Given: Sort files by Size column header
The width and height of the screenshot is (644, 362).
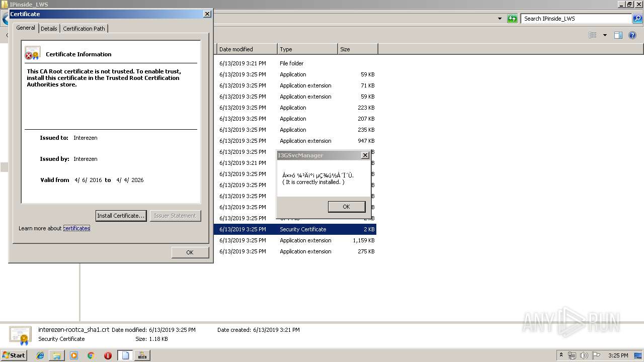Looking at the screenshot, I should pos(358,49).
